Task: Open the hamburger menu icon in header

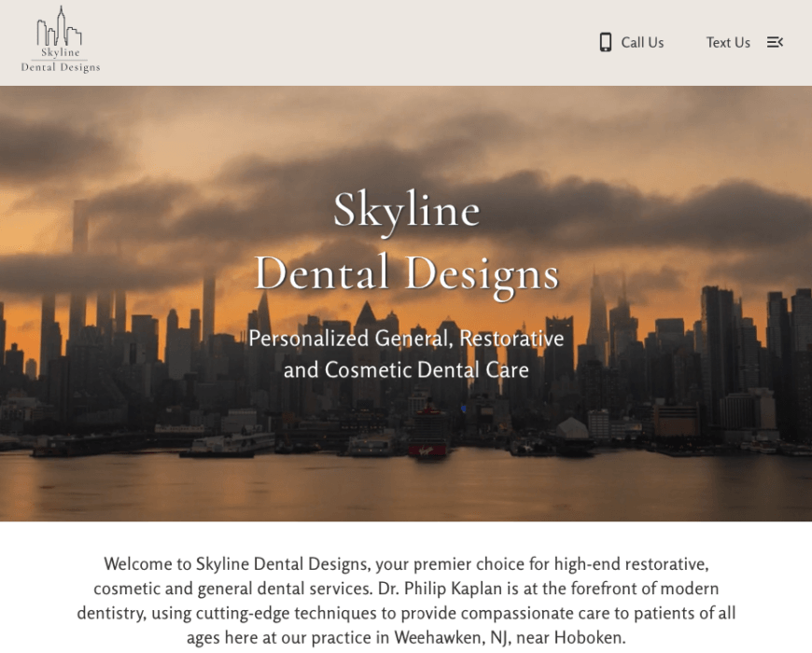Action: coord(775,42)
